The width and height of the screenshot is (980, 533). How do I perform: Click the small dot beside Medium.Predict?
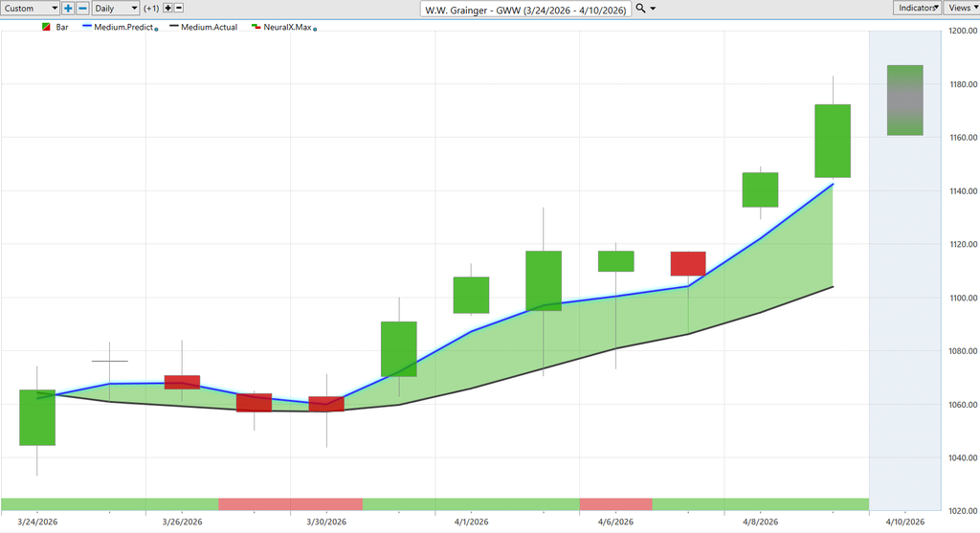point(156,30)
